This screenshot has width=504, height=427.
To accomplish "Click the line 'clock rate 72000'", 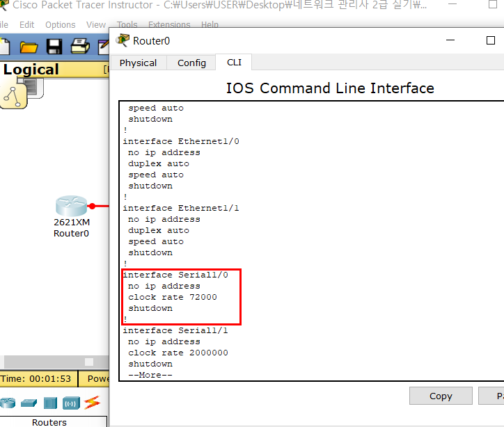I will [173, 297].
